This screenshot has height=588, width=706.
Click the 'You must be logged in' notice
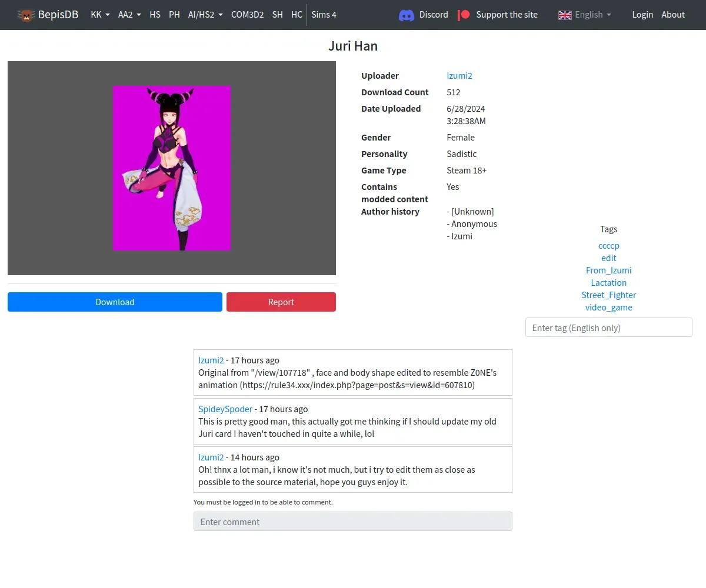[263, 502]
